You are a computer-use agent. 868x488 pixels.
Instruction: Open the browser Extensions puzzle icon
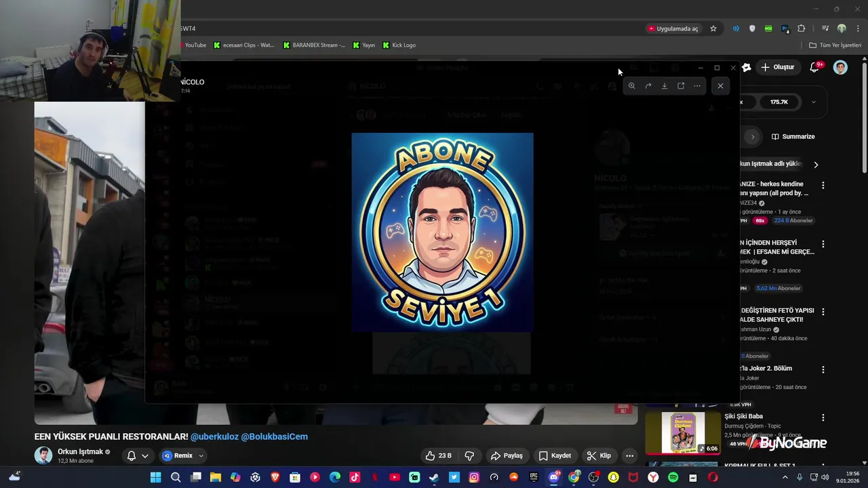coord(801,28)
